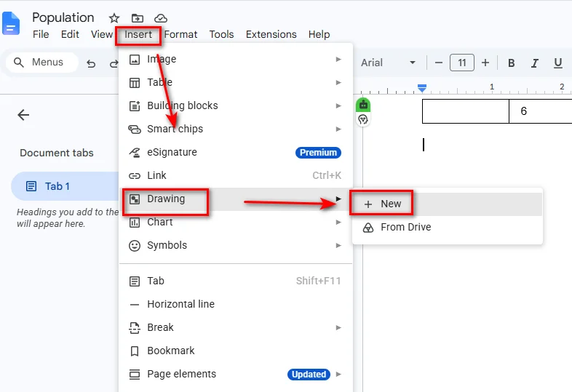
Task: Open the Arial font dropdown
Action: [x=388, y=63]
